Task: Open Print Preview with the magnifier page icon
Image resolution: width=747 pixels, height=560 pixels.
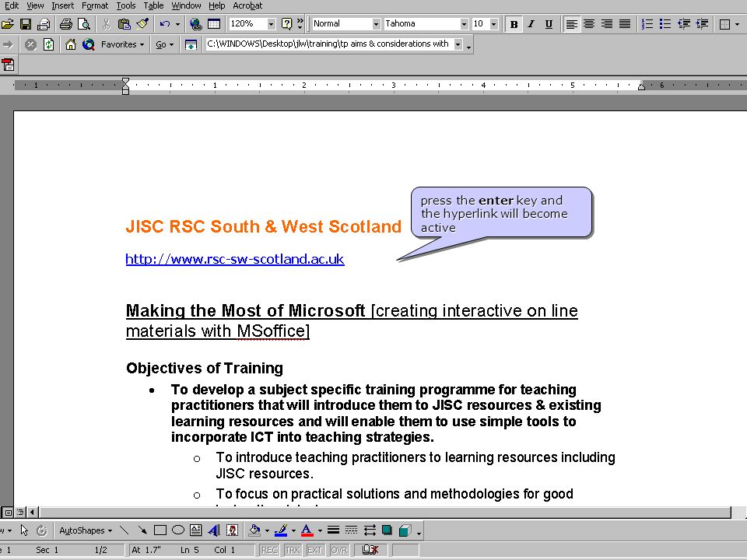Action: 84,24
